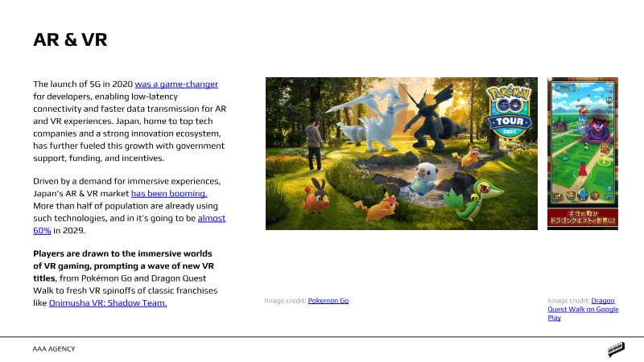The image size is (644, 362).
Task: Click the person standing in the park image
Action: tap(314, 144)
